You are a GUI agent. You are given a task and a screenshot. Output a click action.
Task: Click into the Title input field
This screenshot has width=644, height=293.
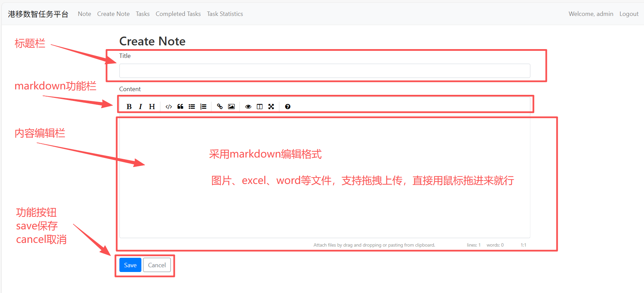(x=324, y=71)
